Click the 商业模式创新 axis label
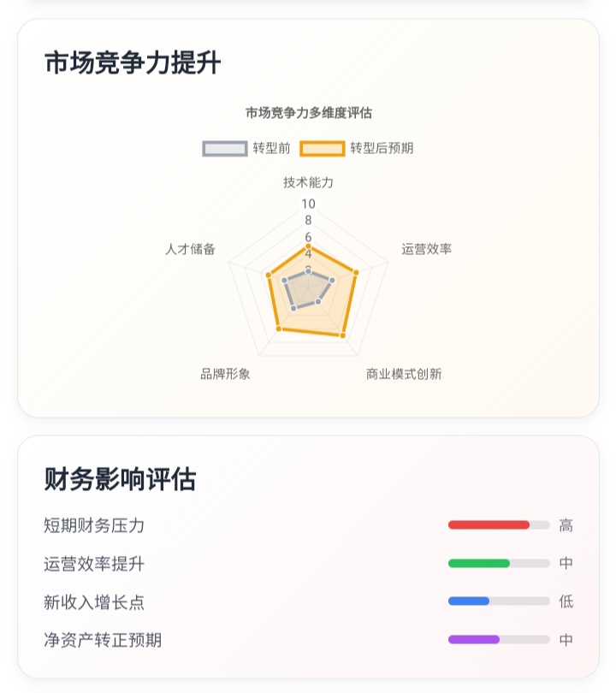616x693 pixels. [x=404, y=374]
